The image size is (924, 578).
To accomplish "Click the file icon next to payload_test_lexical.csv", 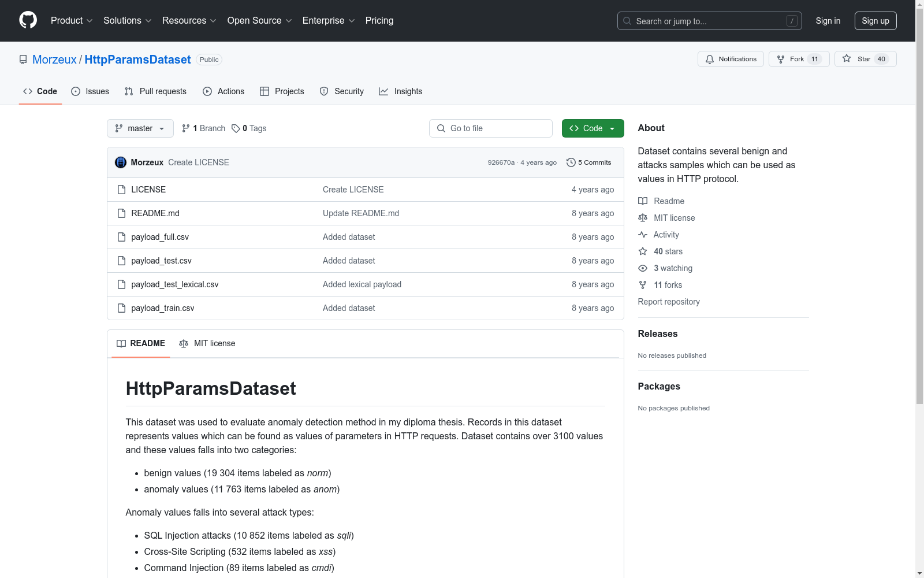I will tap(121, 284).
